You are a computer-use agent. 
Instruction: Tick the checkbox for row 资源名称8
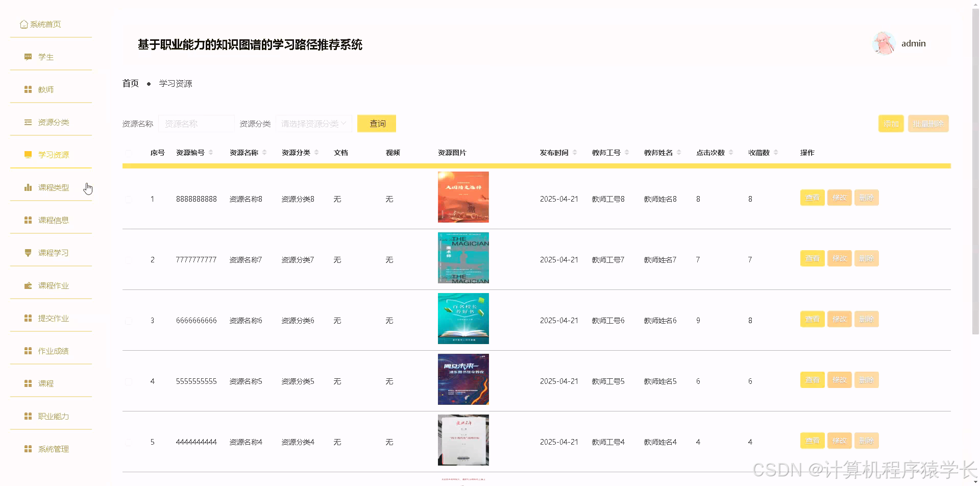click(129, 199)
